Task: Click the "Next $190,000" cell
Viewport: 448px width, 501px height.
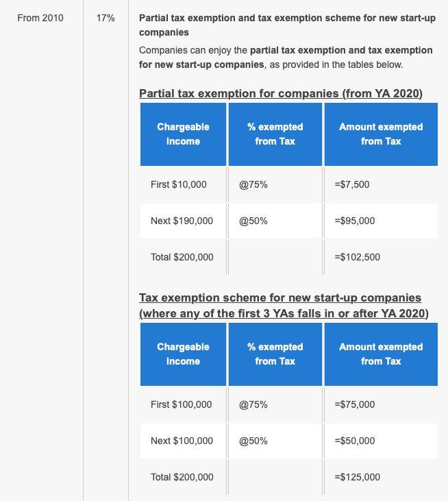Action: pos(182,221)
